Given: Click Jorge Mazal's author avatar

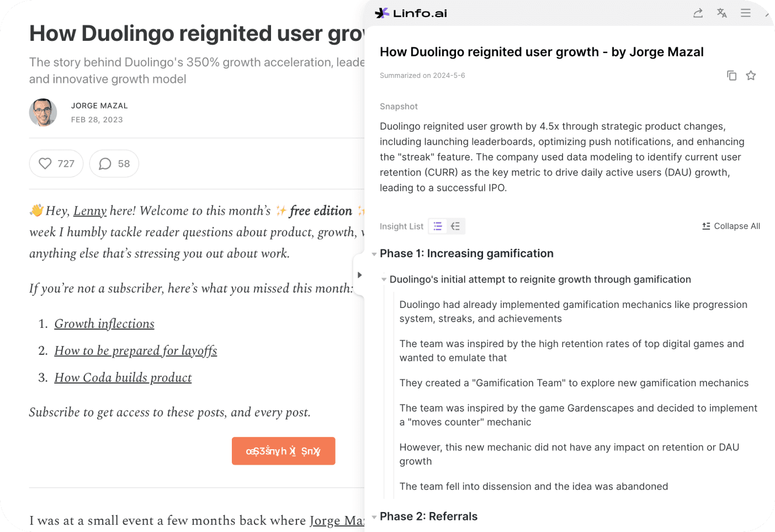Looking at the screenshot, I should pyautogui.click(x=43, y=113).
